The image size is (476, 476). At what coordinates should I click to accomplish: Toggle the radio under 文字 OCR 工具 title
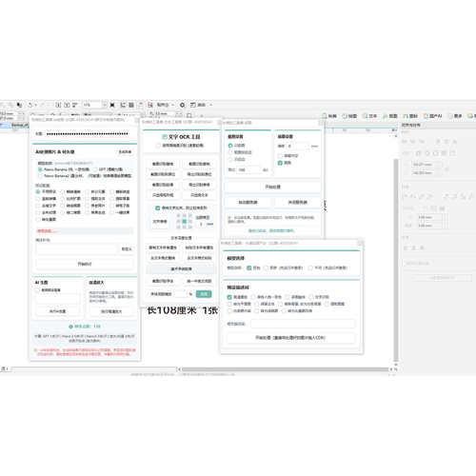tap(158, 146)
